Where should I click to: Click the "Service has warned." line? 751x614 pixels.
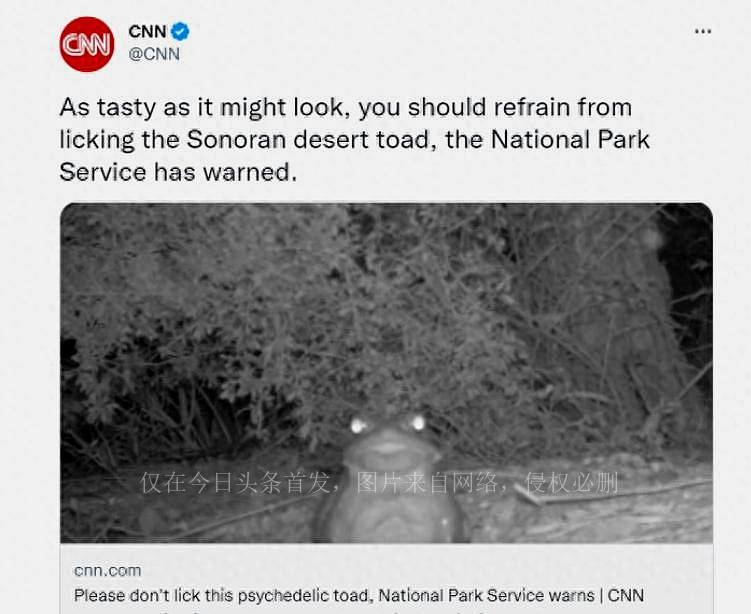click(x=178, y=172)
